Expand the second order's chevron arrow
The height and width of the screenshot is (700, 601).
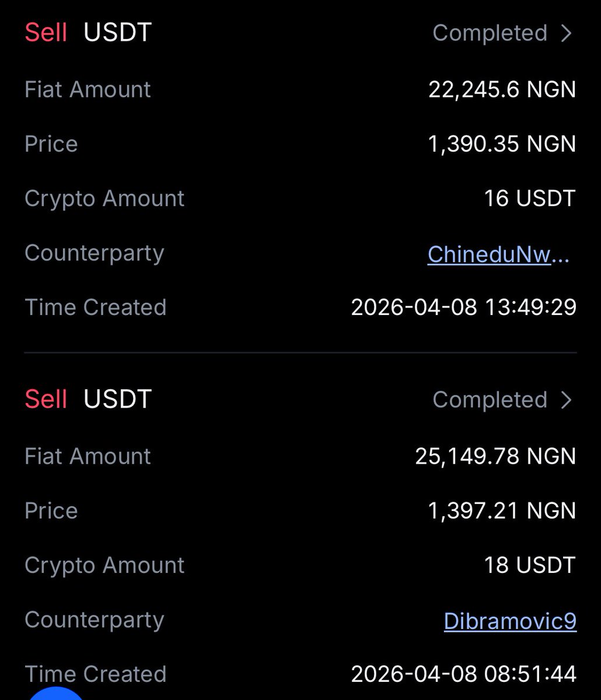coord(565,400)
